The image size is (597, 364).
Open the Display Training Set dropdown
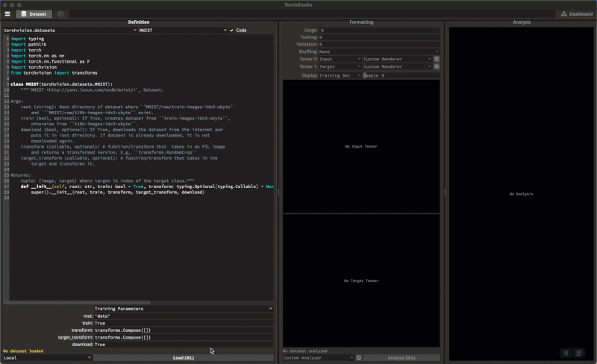[x=340, y=75]
